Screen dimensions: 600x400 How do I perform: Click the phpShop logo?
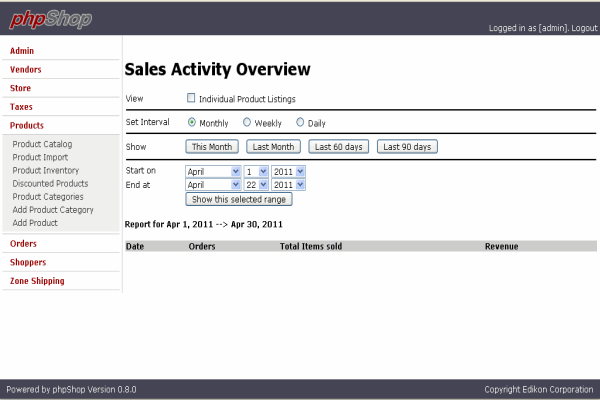[51, 19]
